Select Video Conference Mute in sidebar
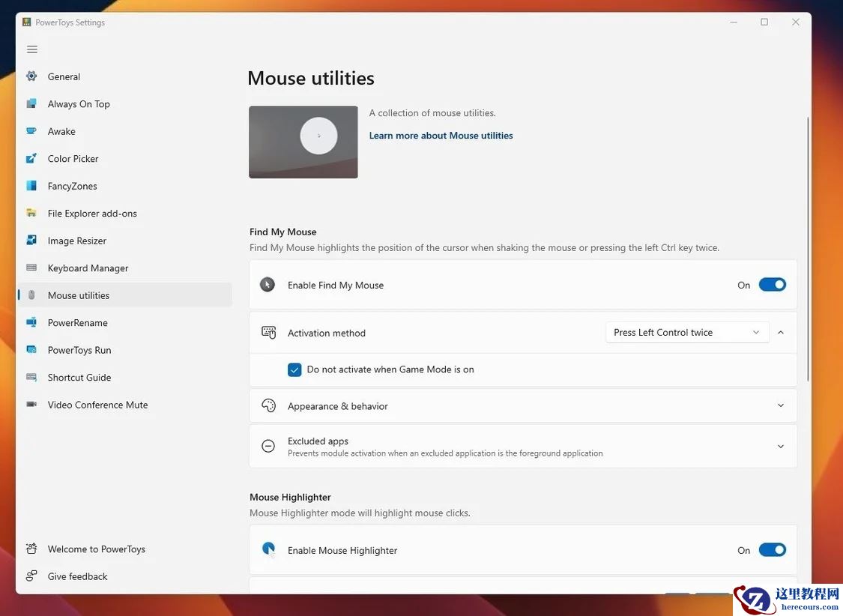Image resolution: width=843 pixels, height=616 pixels. pos(97,405)
